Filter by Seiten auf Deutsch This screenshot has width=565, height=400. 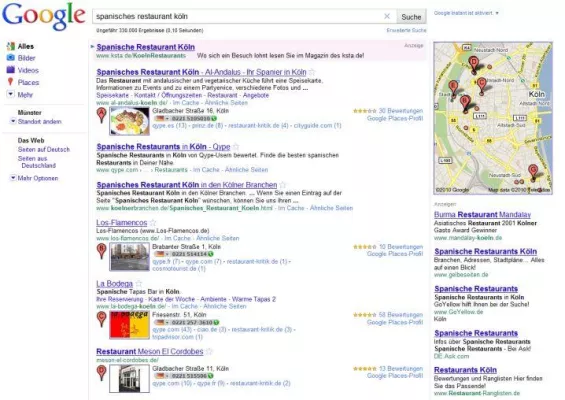tap(44, 149)
